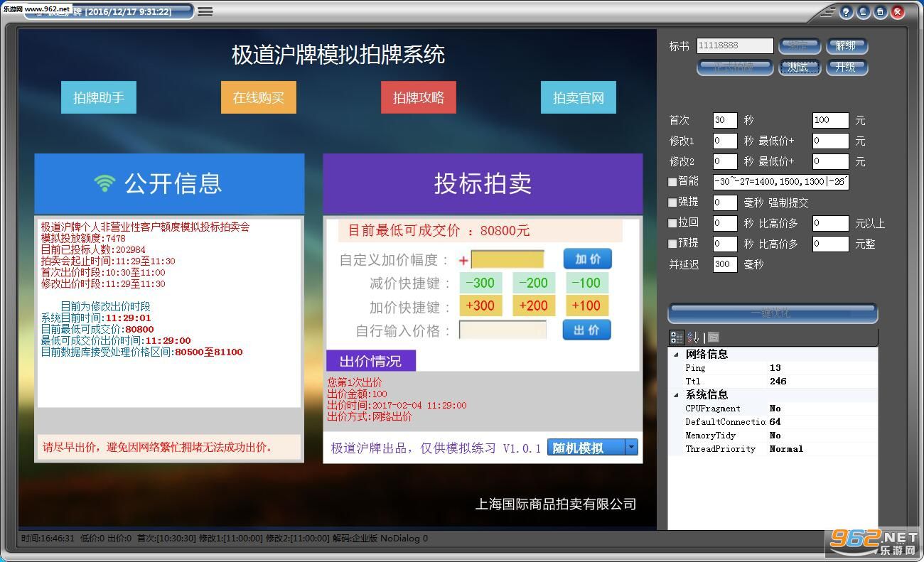Click the +200 price increase shortcut
This screenshot has width=924, height=562.
point(534,306)
